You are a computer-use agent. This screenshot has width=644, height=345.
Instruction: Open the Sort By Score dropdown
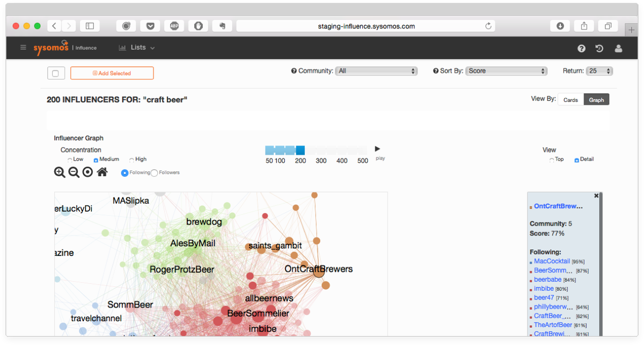pyautogui.click(x=506, y=71)
